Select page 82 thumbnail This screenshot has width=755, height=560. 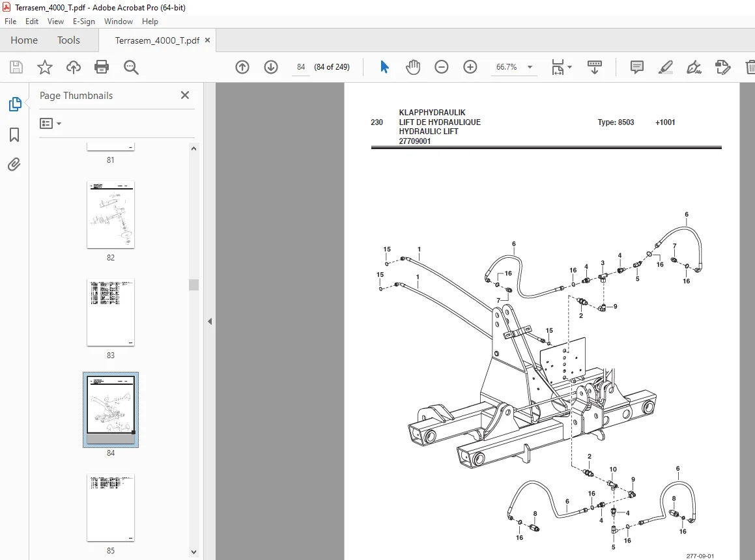[x=111, y=215]
